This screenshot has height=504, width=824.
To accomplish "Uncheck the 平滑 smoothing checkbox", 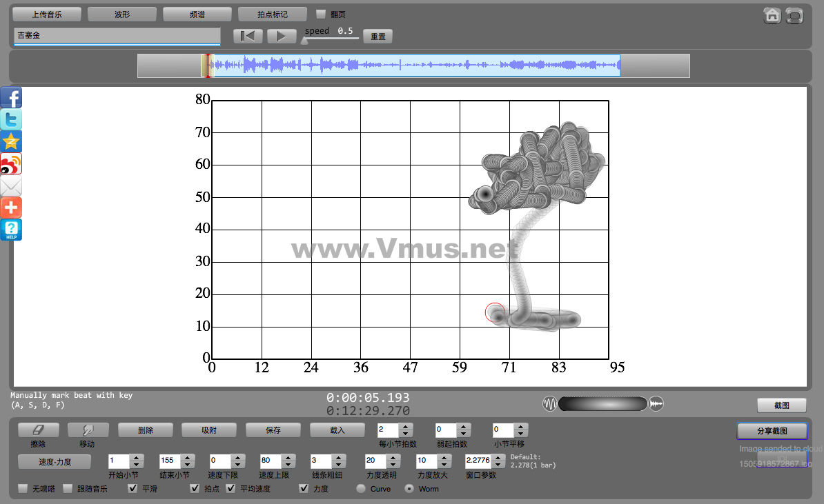I will click(133, 489).
